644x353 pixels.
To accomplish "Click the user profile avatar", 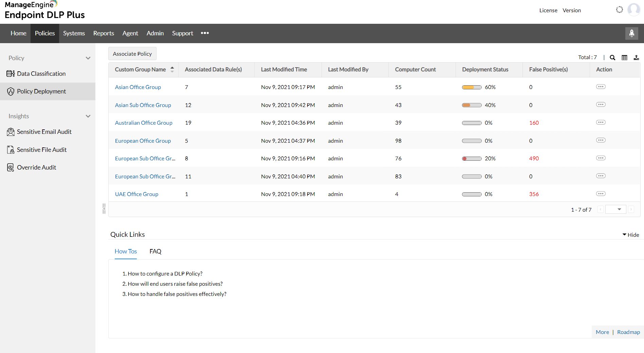I will point(633,10).
